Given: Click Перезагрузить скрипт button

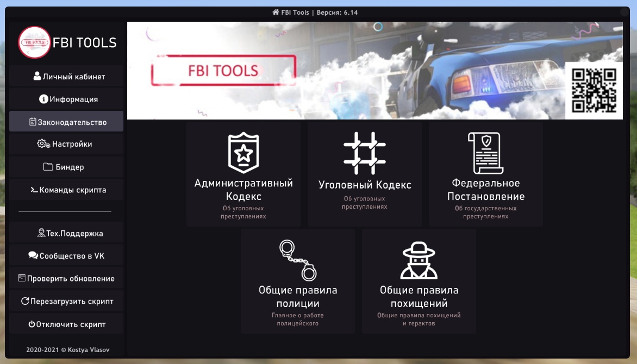Looking at the screenshot, I should [66, 301].
